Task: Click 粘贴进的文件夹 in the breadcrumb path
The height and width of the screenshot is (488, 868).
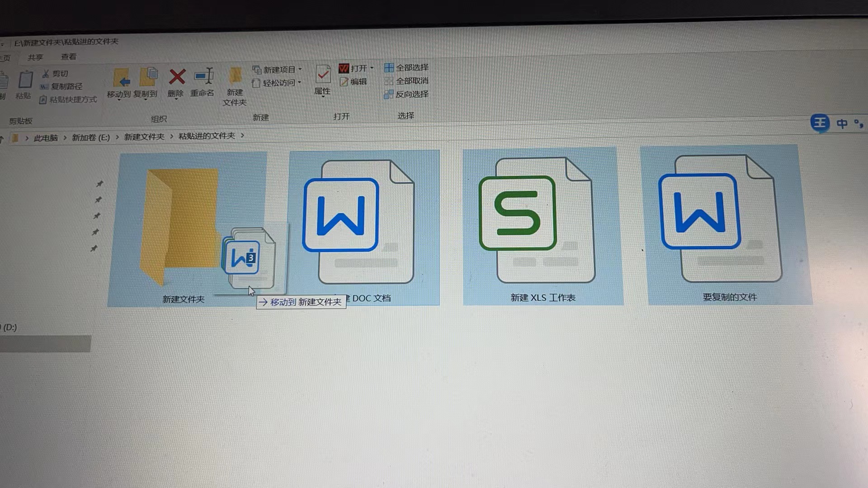Action: (x=207, y=136)
